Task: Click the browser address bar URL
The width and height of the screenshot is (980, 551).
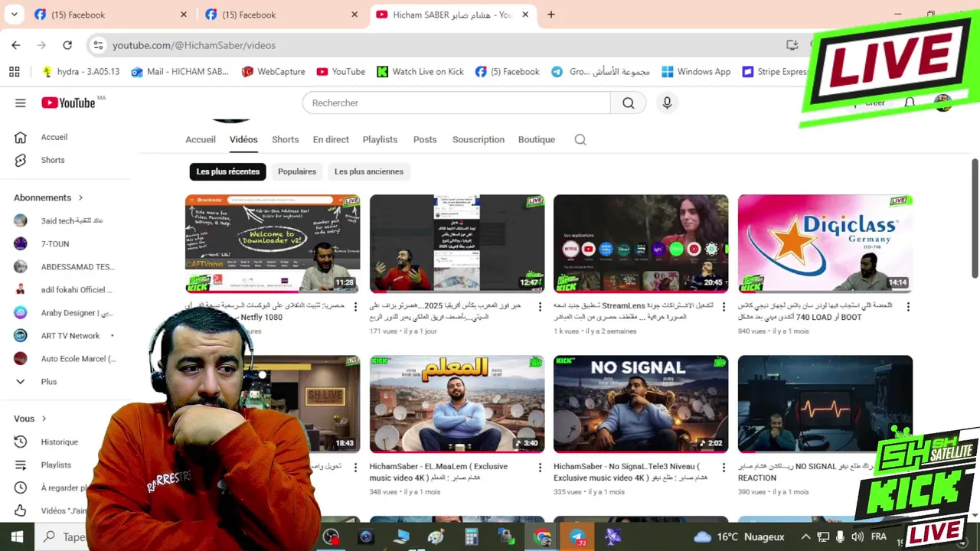Action: pyautogui.click(x=194, y=45)
